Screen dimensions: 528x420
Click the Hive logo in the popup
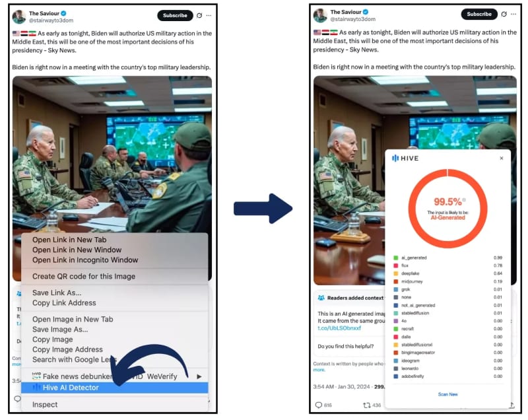click(x=405, y=158)
